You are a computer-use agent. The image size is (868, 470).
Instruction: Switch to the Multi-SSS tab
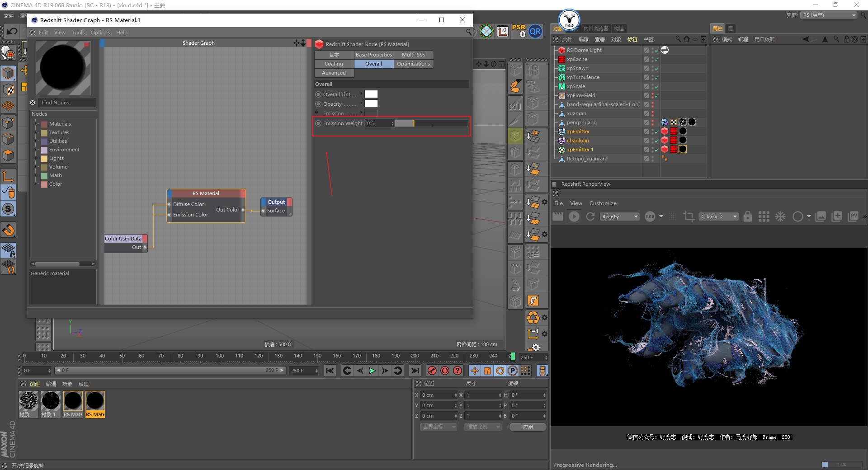pyautogui.click(x=414, y=55)
